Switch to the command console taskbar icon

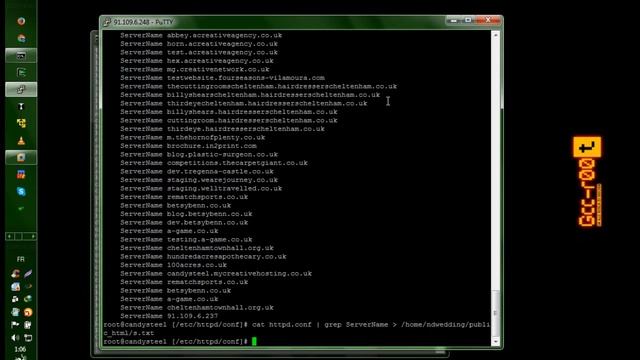coord(21,56)
